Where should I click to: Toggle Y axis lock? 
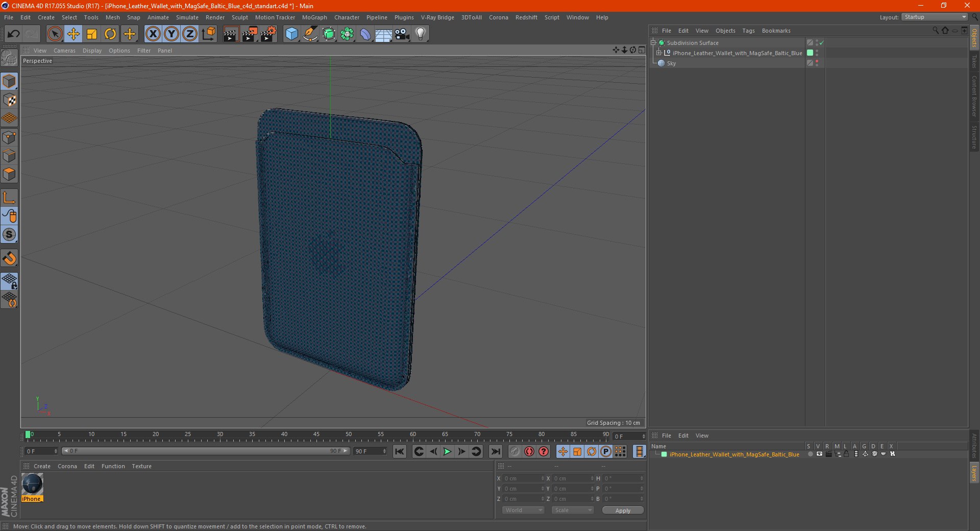pyautogui.click(x=171, y=34)
